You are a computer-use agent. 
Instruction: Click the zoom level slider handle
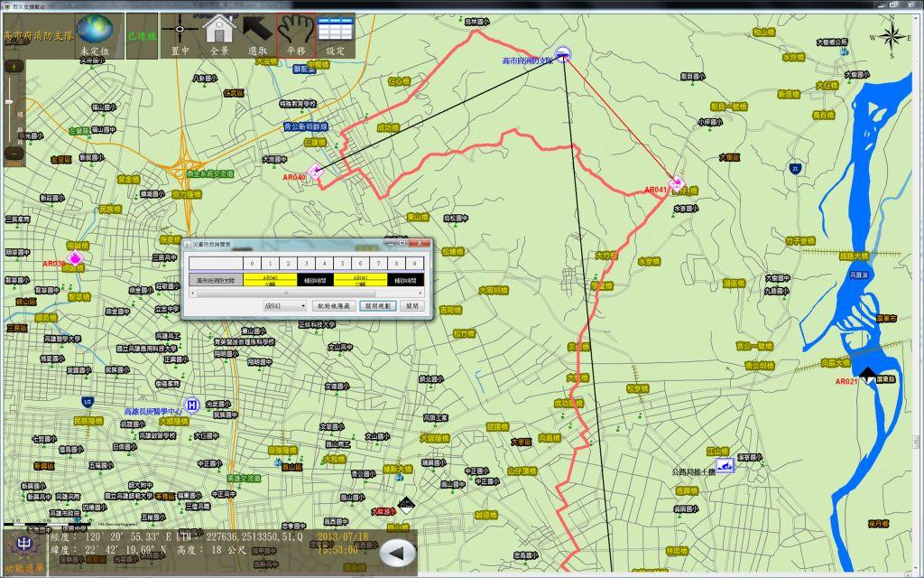(9, 103)
